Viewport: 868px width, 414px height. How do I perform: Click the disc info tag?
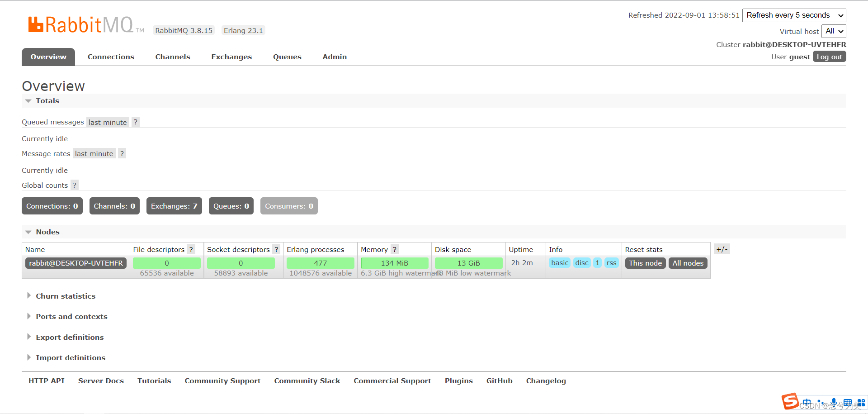click(x=582, y=263)
